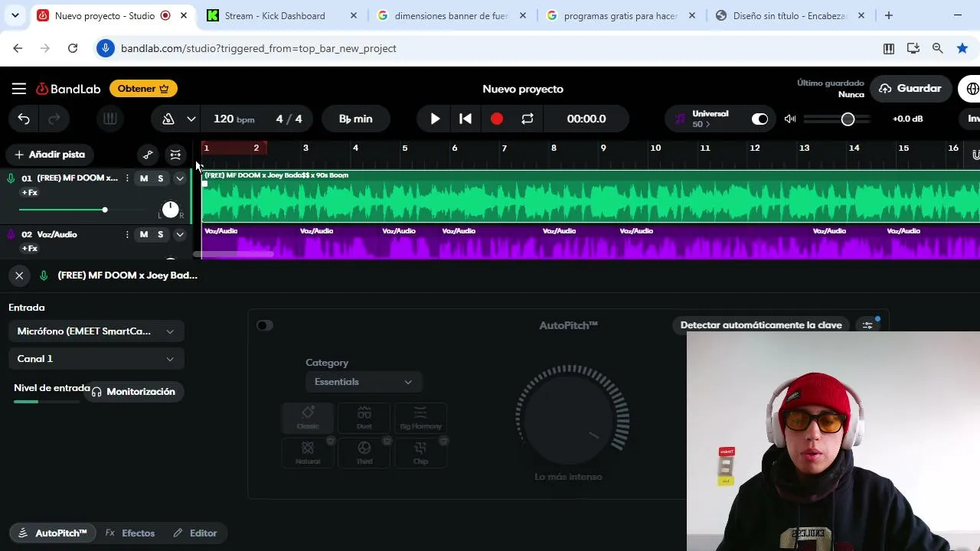Expand track 01 chevron
The height and width of the screenshot is (551, 980).
tap(180, 178)
